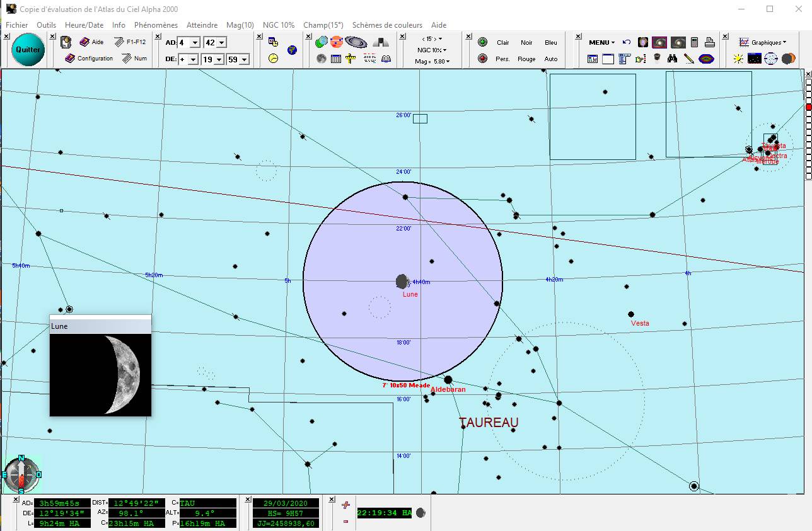Viewport: 812px width, 531px height.
Task: Click the printer icon
Action: [709, 42]
